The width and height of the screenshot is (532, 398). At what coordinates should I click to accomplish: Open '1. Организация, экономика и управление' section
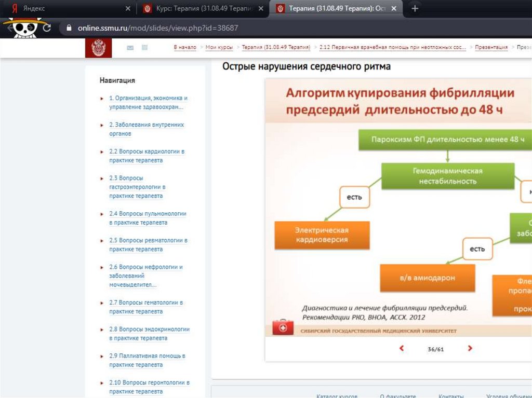[x=148, y=102]
